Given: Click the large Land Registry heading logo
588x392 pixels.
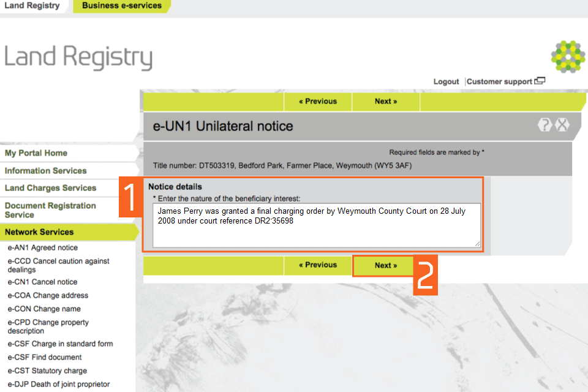Looking at the screenshot, I should [x=78, y=58].
